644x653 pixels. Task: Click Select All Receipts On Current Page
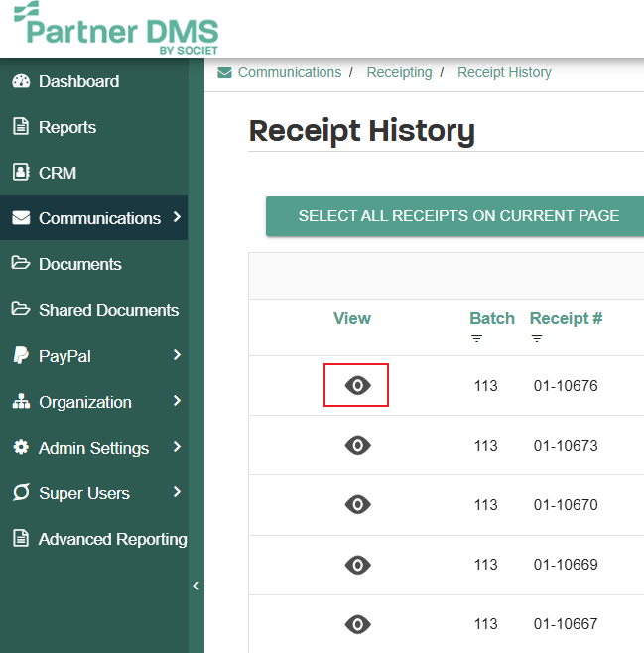point(458,216)
